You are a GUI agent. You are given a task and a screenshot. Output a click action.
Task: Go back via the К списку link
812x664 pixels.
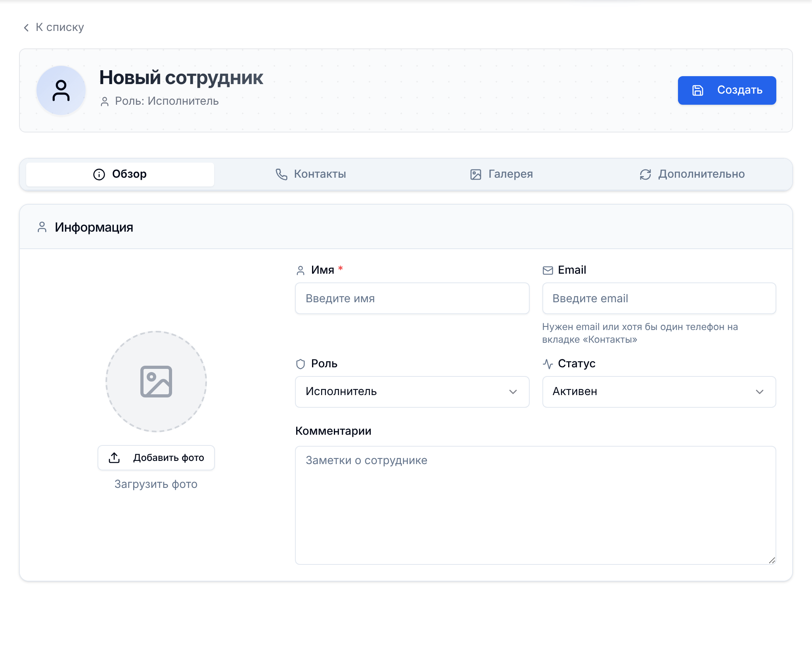tap(54, 27)
